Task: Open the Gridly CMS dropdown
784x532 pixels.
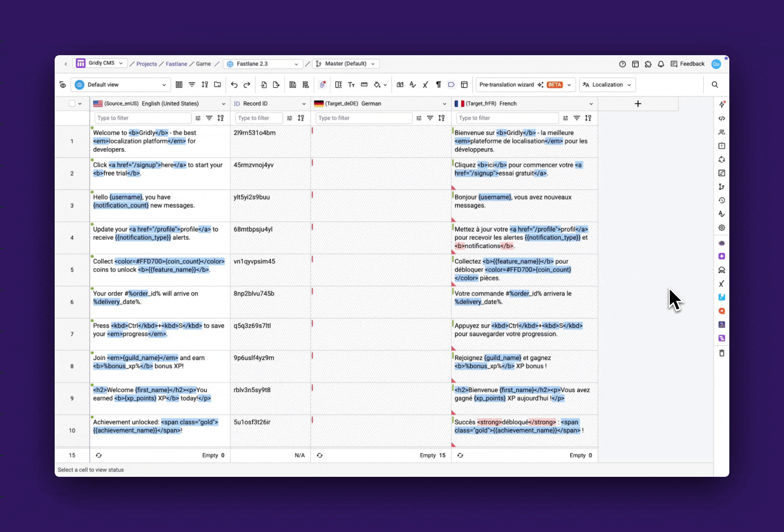Action: click(x=100, y=64)
